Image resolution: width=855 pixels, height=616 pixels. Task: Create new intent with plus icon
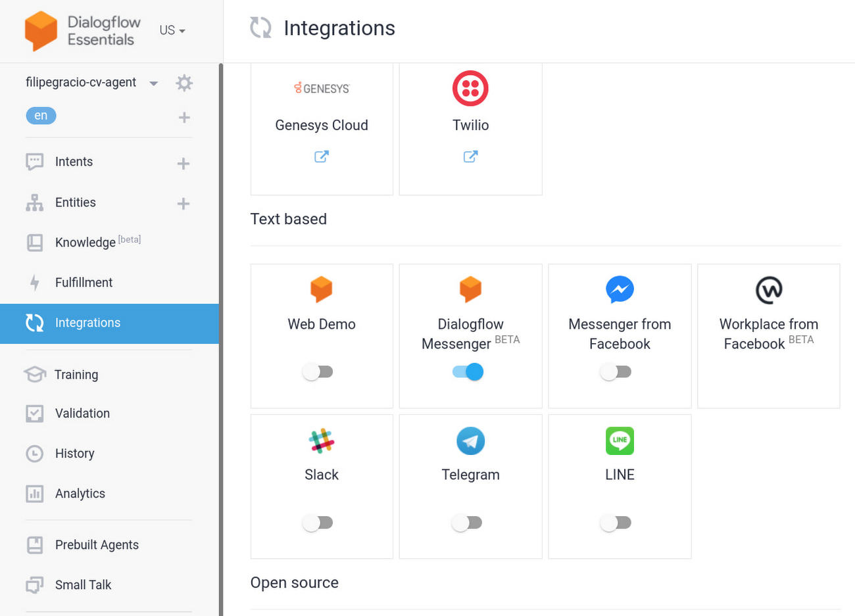(183, 163)
